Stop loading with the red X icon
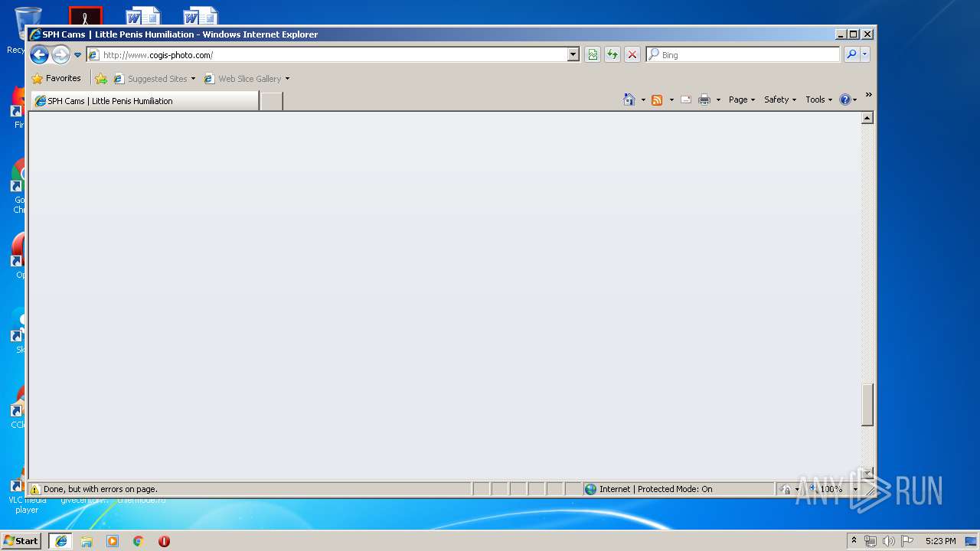This screenshot has height=551, width=980. pos(632,55)
